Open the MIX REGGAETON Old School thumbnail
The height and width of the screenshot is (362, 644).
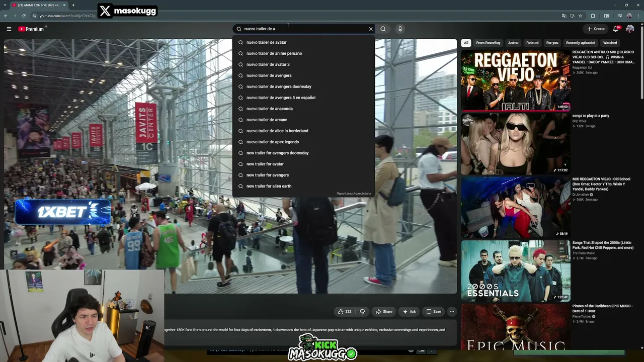pos(516,207)
